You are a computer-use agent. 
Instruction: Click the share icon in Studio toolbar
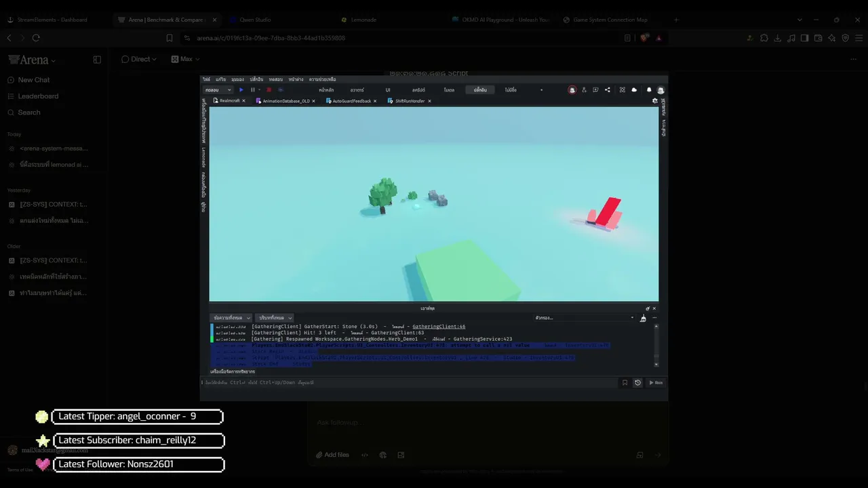608,89
